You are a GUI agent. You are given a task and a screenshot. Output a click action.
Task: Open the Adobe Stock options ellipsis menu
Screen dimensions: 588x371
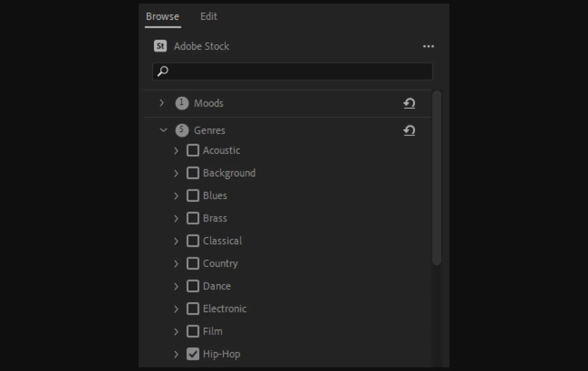pyautogui.click(x=428, y=46)
